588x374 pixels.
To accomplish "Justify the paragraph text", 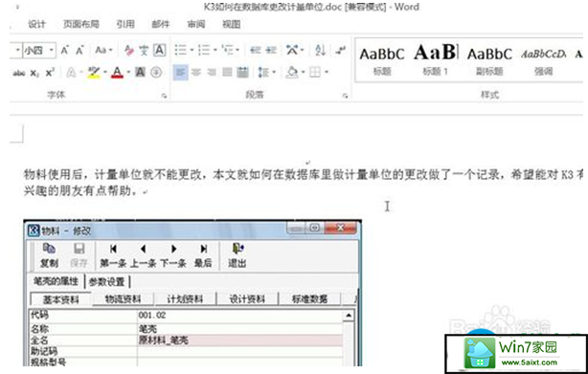I will 227,72.
